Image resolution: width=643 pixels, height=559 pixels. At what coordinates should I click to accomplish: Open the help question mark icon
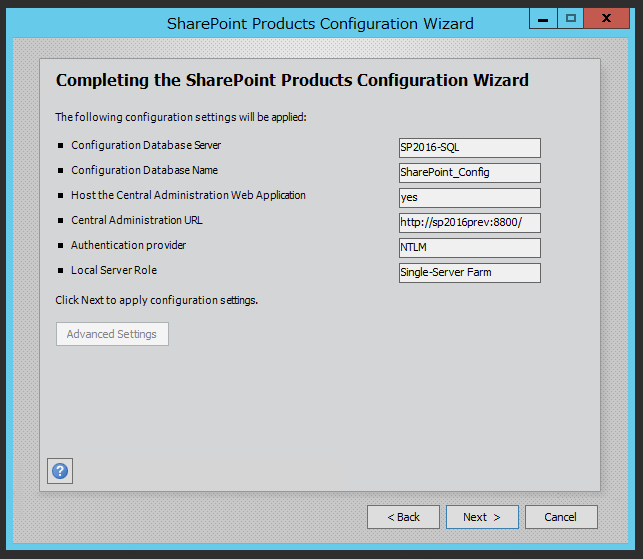[x=60, y=471]
